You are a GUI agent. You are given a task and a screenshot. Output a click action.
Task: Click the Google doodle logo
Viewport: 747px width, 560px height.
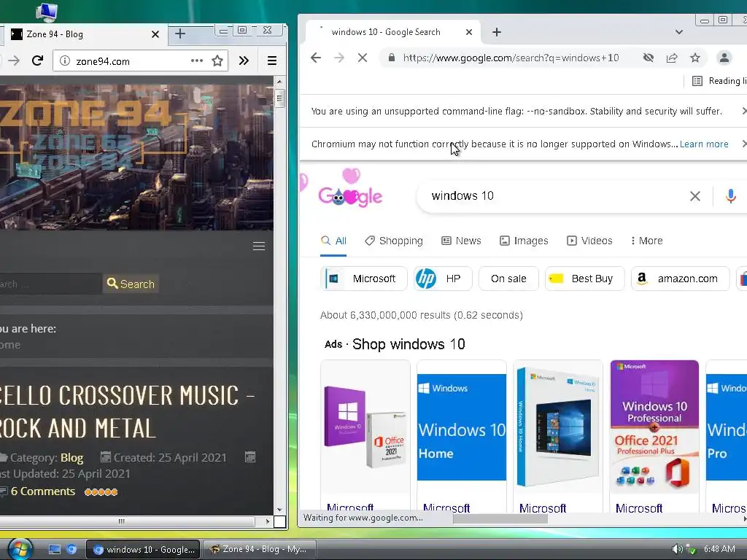click(350, 189)
